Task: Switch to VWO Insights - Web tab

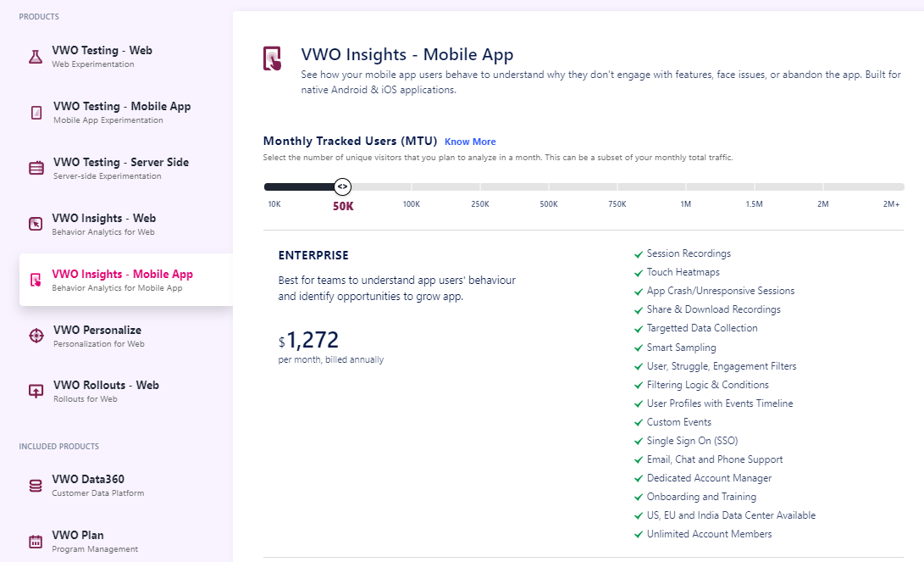Action: (104, 219)
